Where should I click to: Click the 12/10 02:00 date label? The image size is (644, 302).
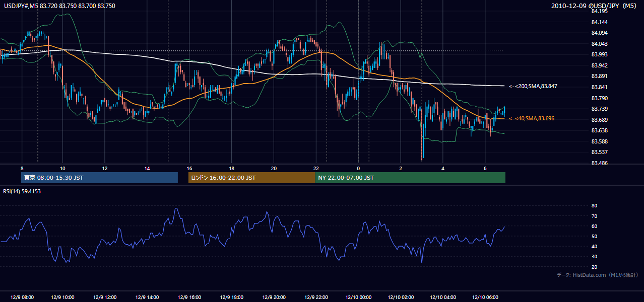[x=401, y=297]
